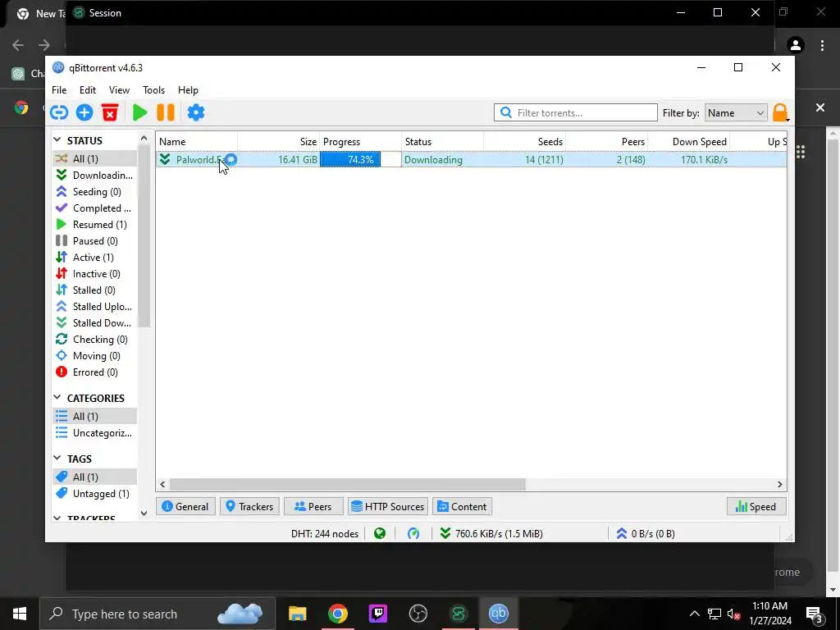The width and height of the screenshot is (840, 630).
Task: Open the Options gear icon
Action: coord(195,112)
